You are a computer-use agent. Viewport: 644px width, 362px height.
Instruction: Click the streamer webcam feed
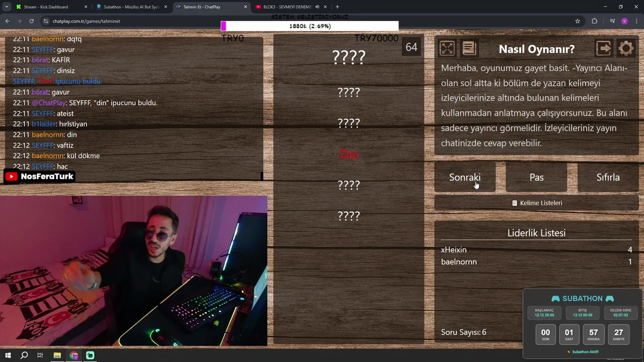coord(133,270)
